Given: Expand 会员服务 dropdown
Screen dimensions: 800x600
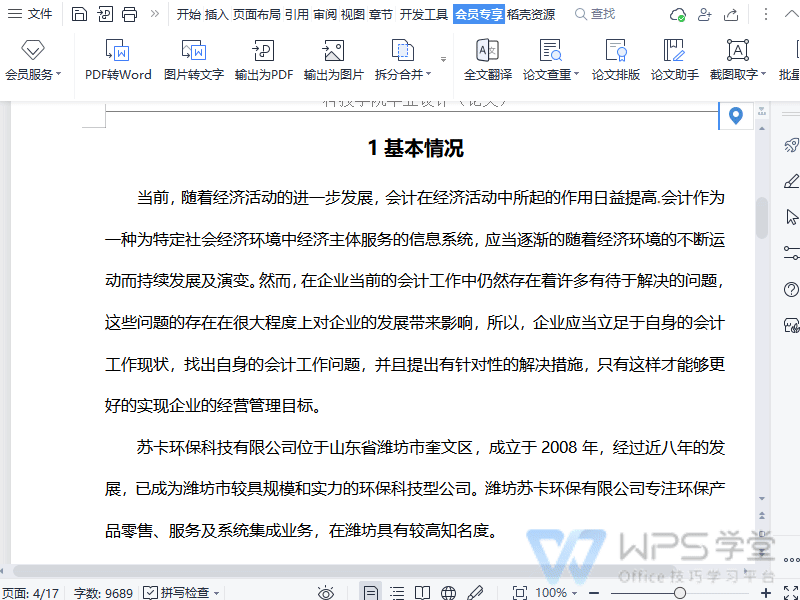Looking at the screenshot, I should 33,60.
